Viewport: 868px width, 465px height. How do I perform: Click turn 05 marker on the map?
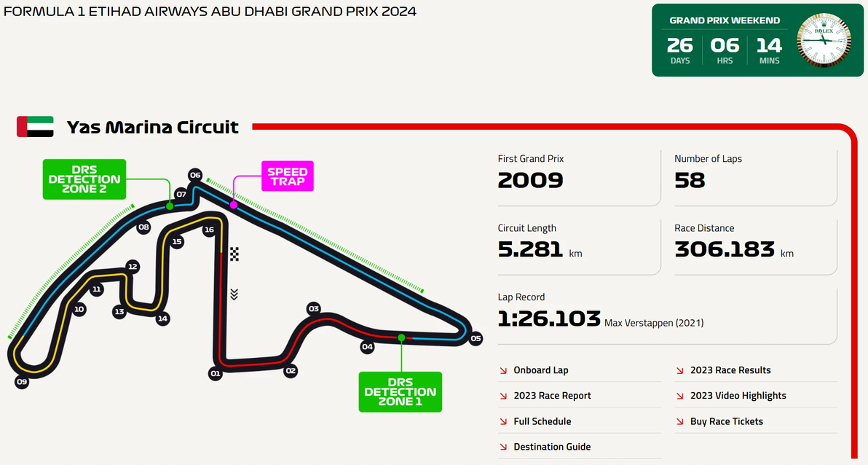tap(476, 338)
